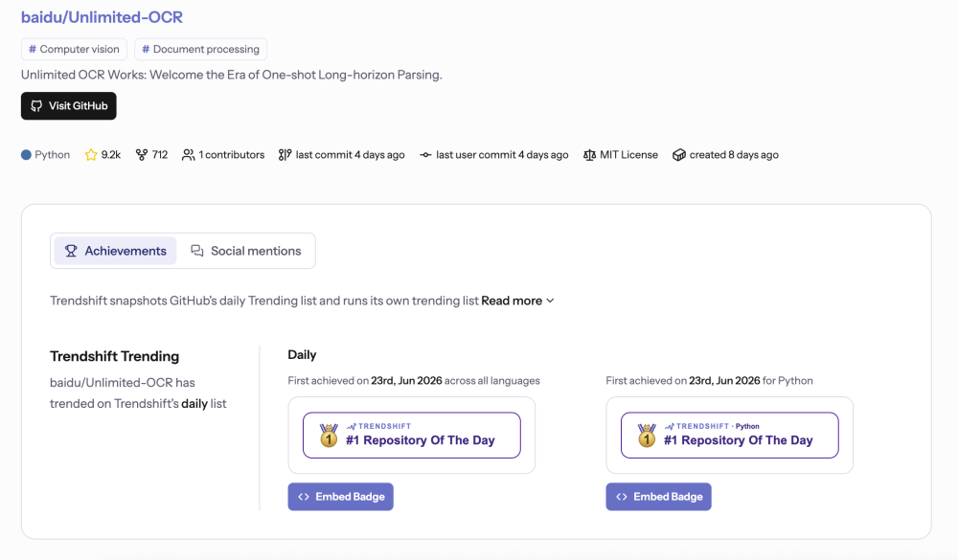
Task: Click the Python #1 Repository Of The Day badge
Action: (x=729, y=435)
